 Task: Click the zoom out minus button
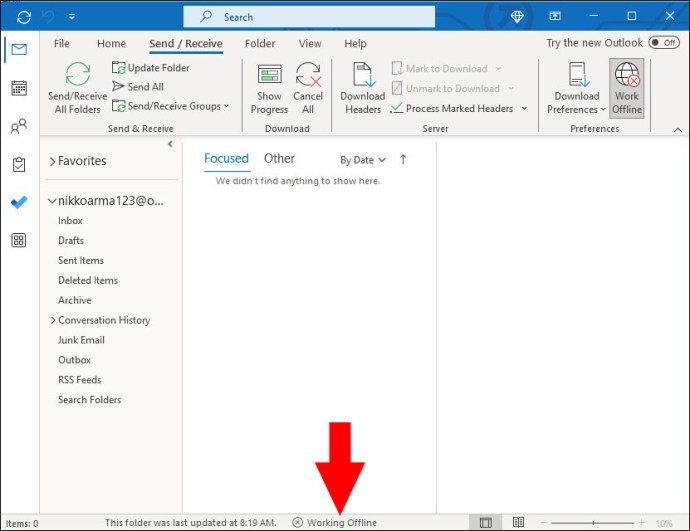(x=543, y=523)
